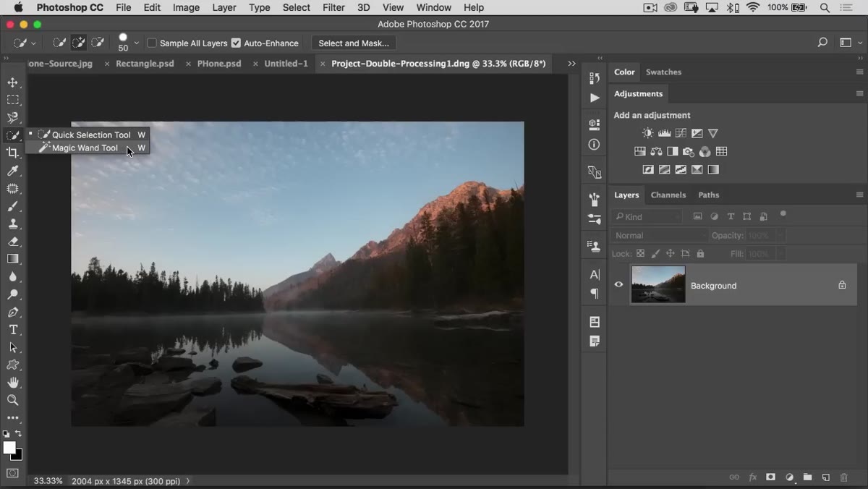
Task: Open the Filter menu
Action: click(333, 7)
